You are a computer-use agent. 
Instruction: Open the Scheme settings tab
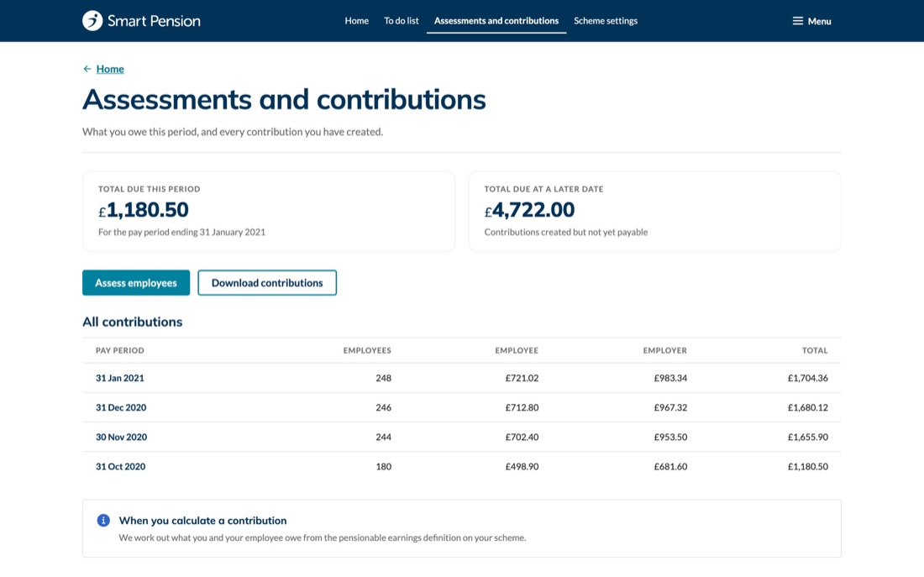606,21
